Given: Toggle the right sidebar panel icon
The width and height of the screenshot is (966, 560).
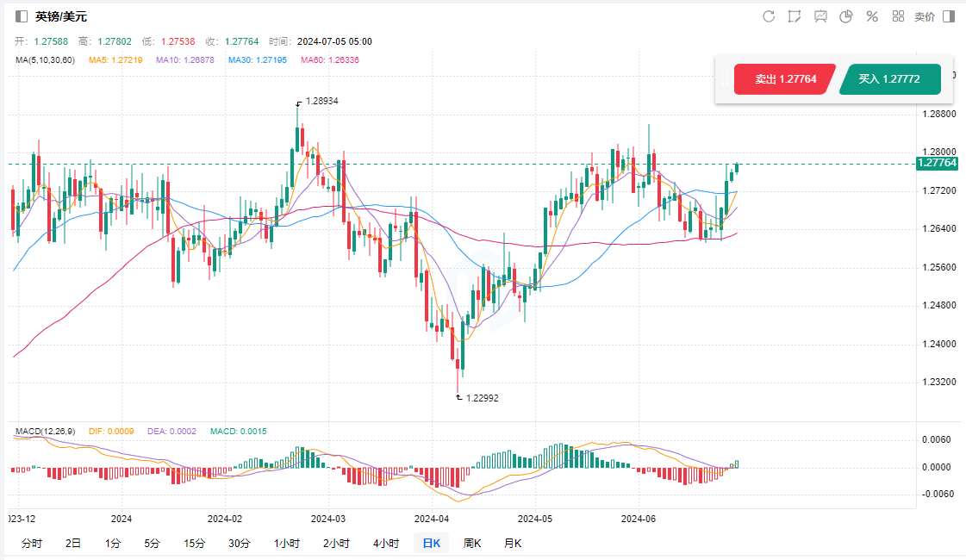Looking at the screenshot, I should 949,16.
